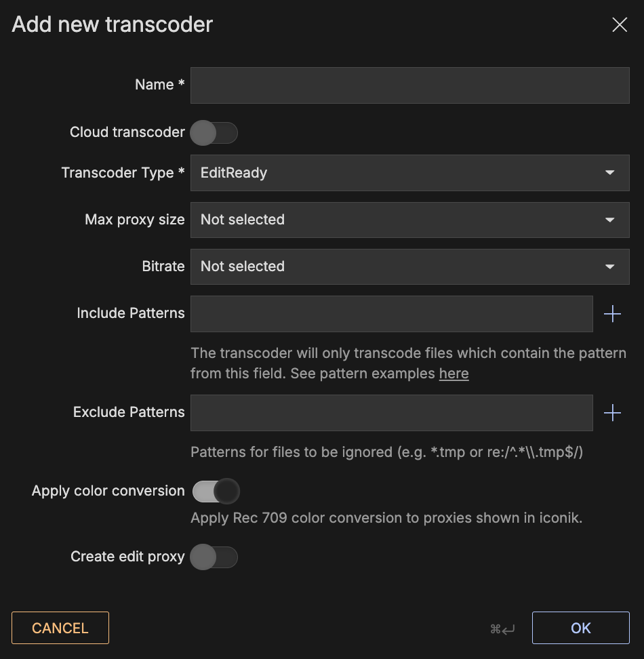Click into the Exclude Patterns field

[x=391, y=413]
